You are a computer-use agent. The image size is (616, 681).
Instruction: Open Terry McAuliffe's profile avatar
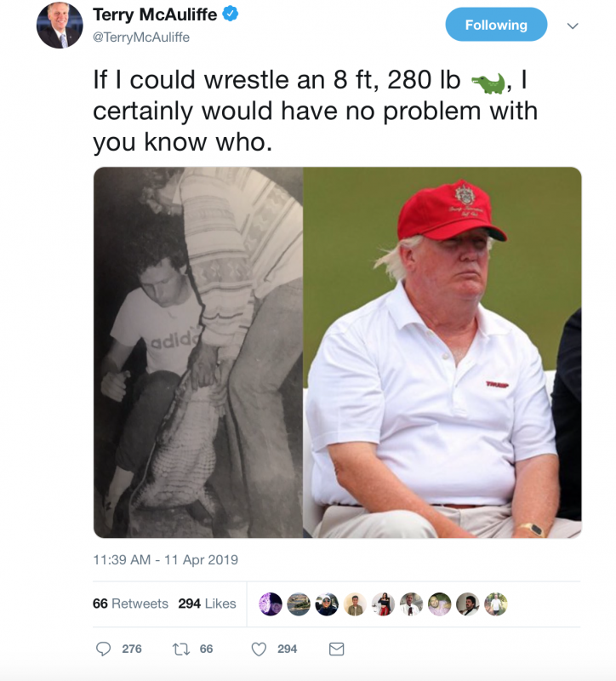(60, 26)
